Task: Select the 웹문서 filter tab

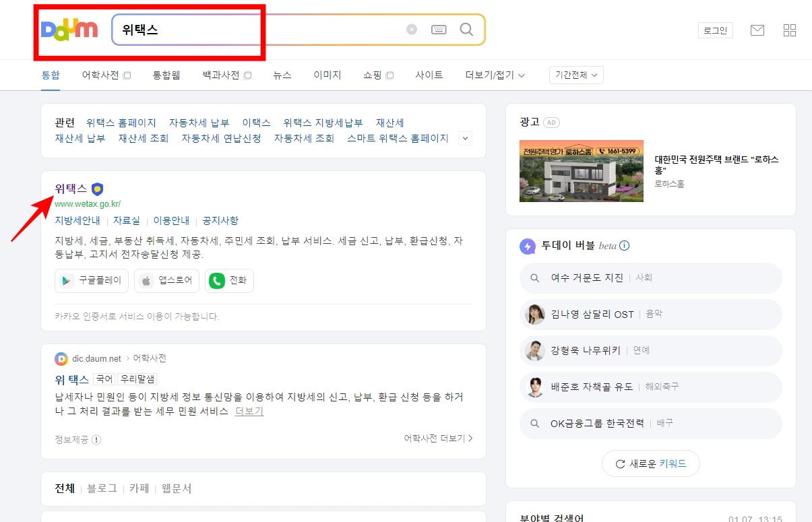Action: pos(177,488)
